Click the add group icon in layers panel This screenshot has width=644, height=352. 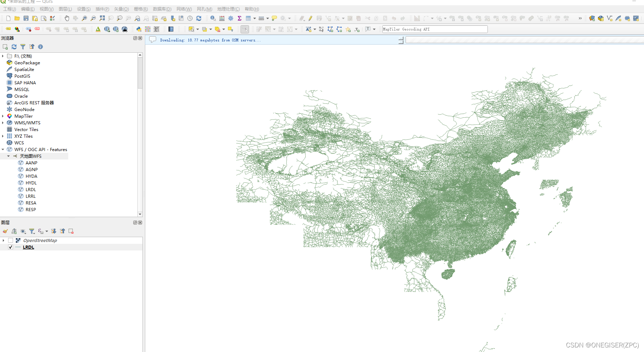(14, 231)
